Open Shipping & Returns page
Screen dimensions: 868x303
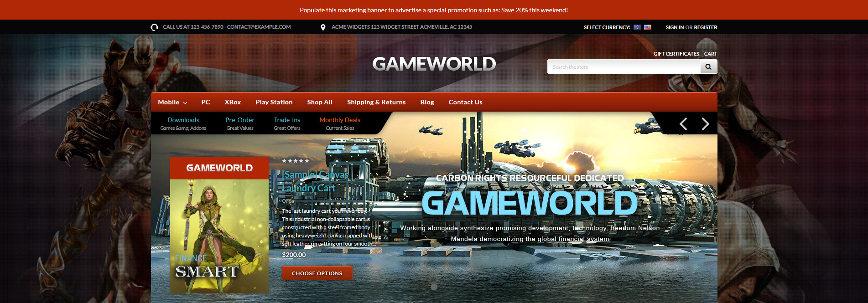376,102
